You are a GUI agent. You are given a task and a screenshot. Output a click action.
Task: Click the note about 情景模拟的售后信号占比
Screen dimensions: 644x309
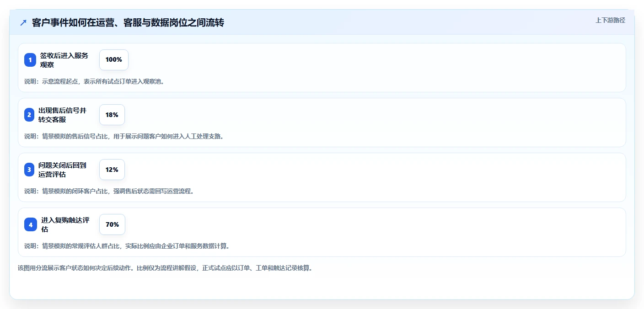pyautogui.click(x=124, y=136)
